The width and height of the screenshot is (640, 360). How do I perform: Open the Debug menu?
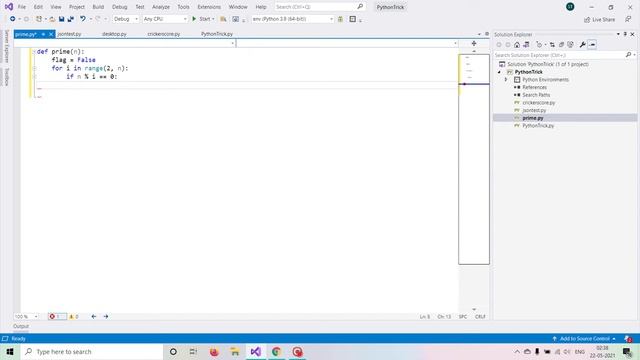point(120,7)
